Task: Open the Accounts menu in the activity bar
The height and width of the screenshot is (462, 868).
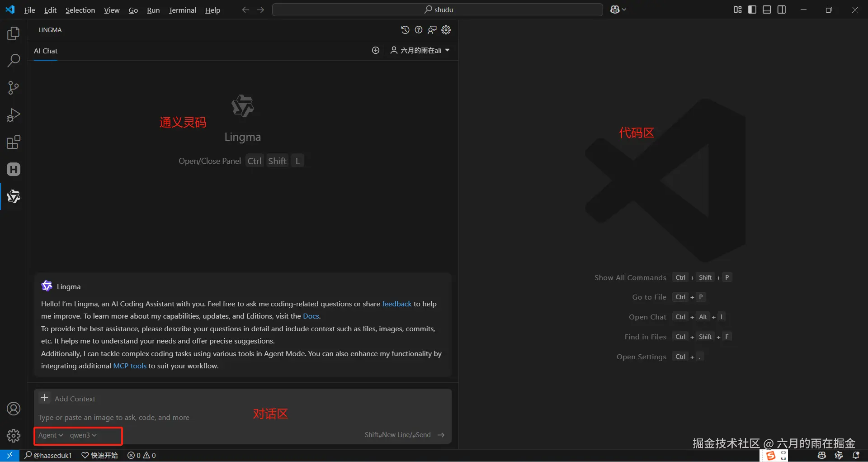Action: [14, 409]
